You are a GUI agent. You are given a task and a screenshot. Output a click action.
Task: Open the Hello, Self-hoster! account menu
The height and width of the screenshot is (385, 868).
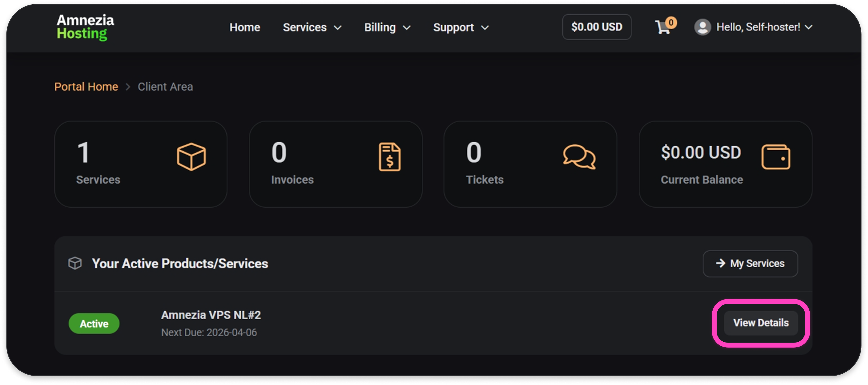tap(764, 27)
